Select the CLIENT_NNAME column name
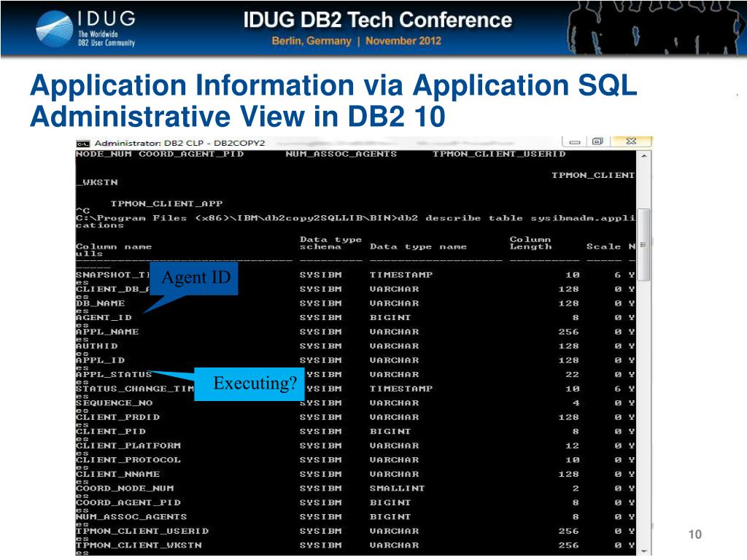 point(117,474)
